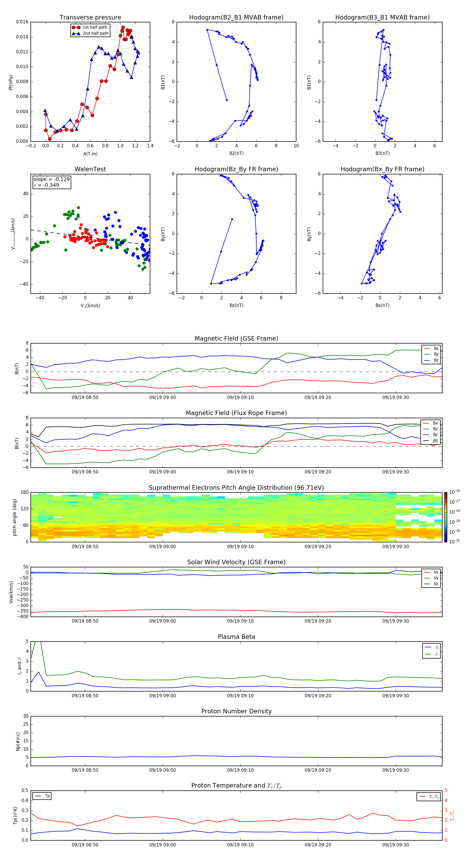The image size is (473, 868).
Task: Click the 'Hodogram(Bz_By FR frame)' title
Action: pos(236,169)
